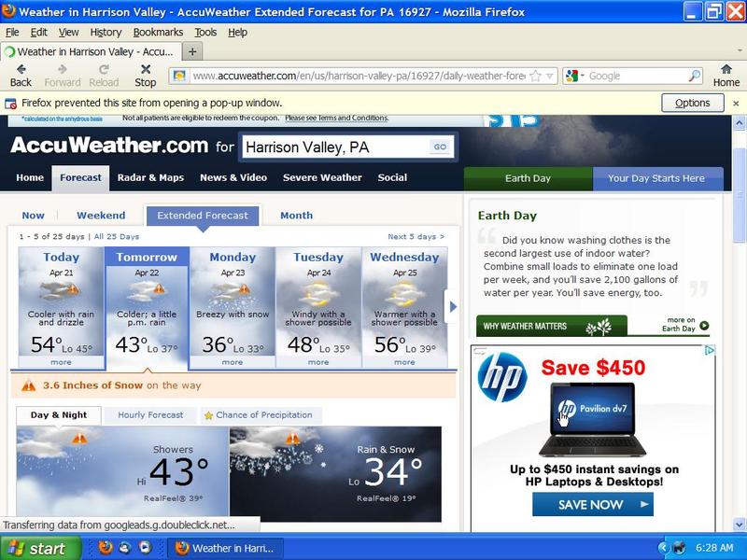
Task: Show next forecast days with arrow
Action: point(453,306)
